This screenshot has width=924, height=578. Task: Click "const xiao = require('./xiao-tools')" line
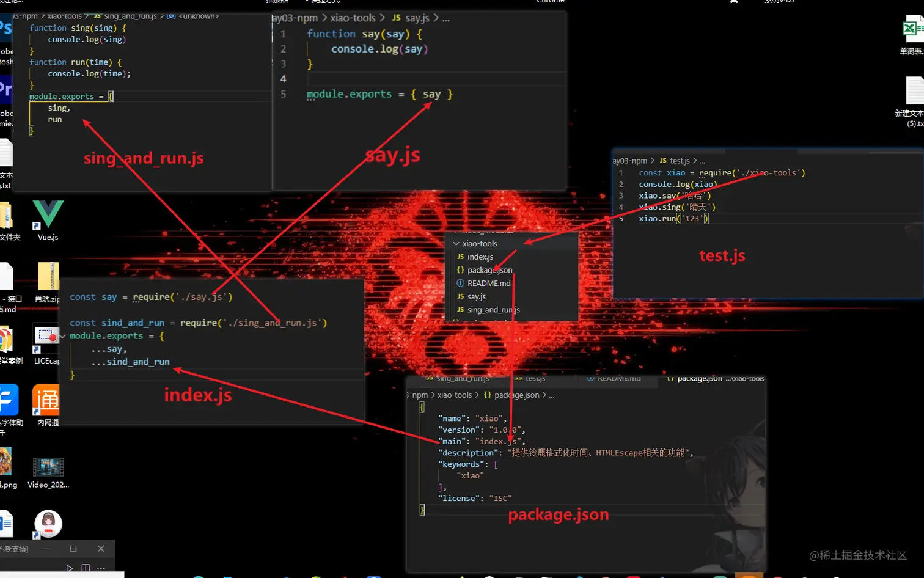pos(722,173)
